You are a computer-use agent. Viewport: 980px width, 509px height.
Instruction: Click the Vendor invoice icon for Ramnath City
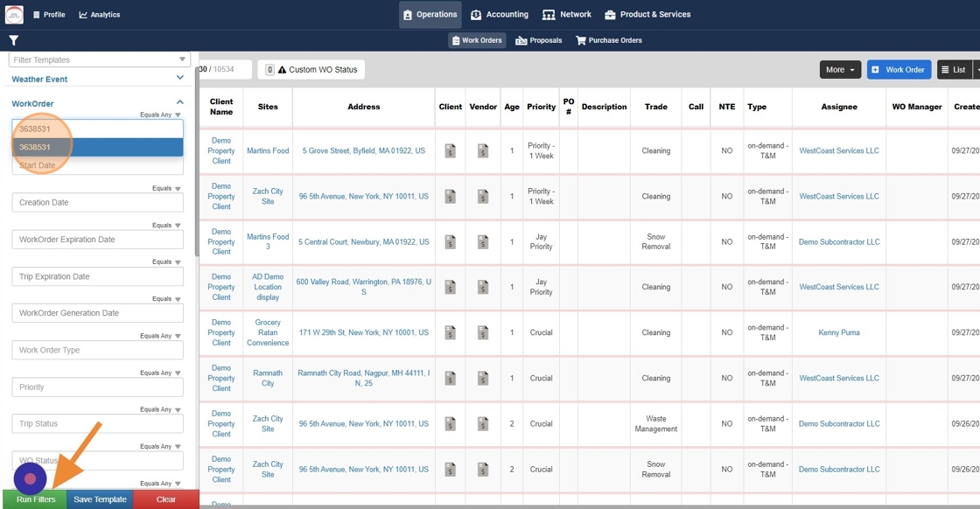click(x=483, y=379)
